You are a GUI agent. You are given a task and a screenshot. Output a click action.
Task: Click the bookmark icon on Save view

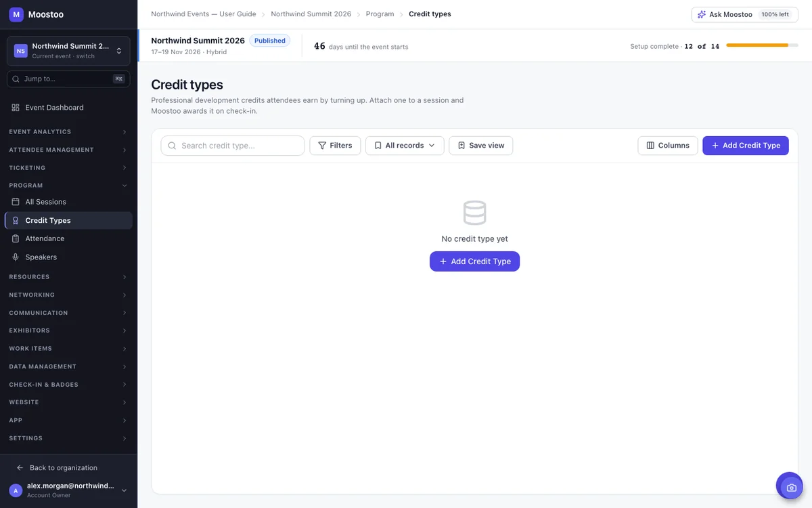461,146
